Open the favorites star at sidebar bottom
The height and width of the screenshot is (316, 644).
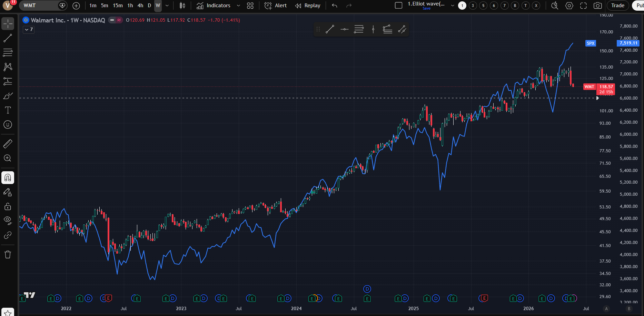(8, 313)
